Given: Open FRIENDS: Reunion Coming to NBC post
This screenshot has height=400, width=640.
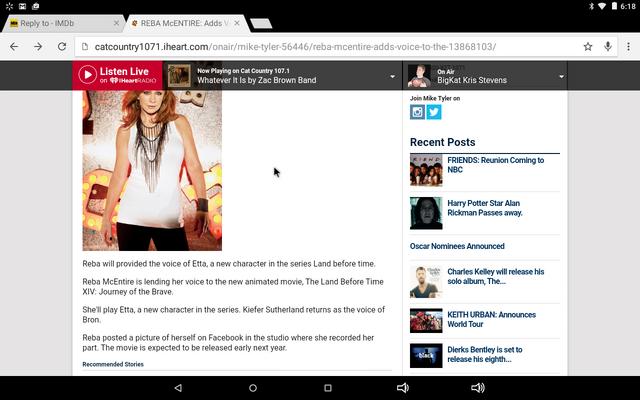Looking at the screenshot, I should tap(496, 165).
